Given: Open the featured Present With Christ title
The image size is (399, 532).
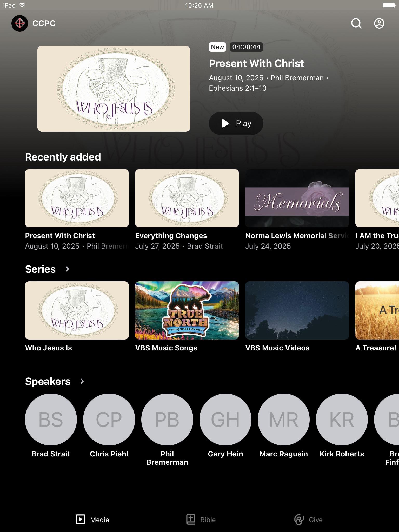Looking at the screenshot, I should (x=256, y=64).
